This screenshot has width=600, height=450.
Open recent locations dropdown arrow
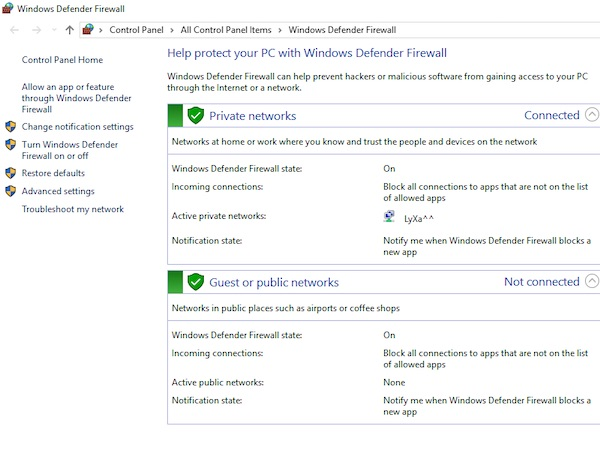(54, 30)
